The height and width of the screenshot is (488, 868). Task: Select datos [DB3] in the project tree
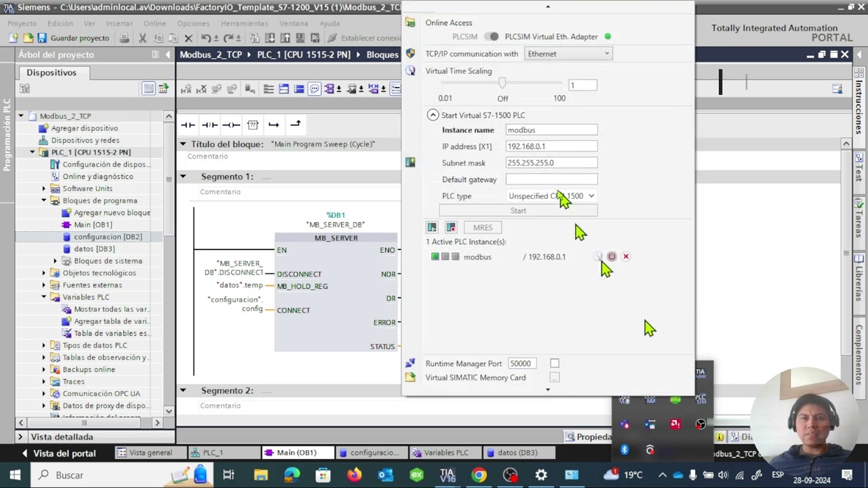coord(94,249)
